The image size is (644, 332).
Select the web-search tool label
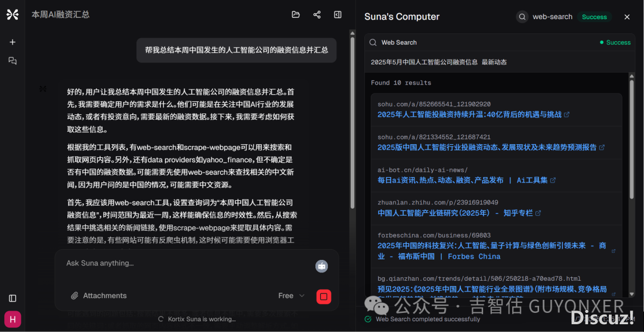tap(552, 17)
